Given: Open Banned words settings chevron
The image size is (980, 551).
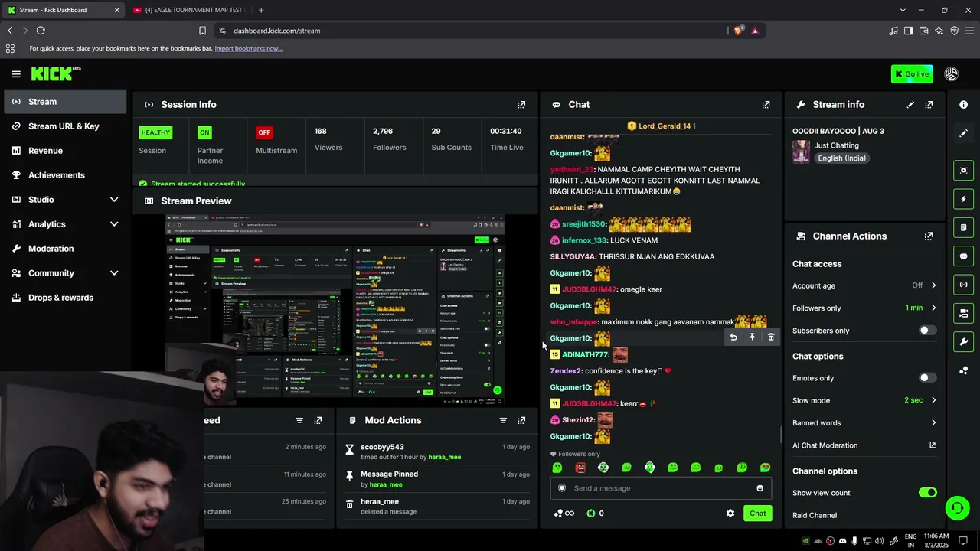Looking at the screenshot, I should [x=933, y=423].
